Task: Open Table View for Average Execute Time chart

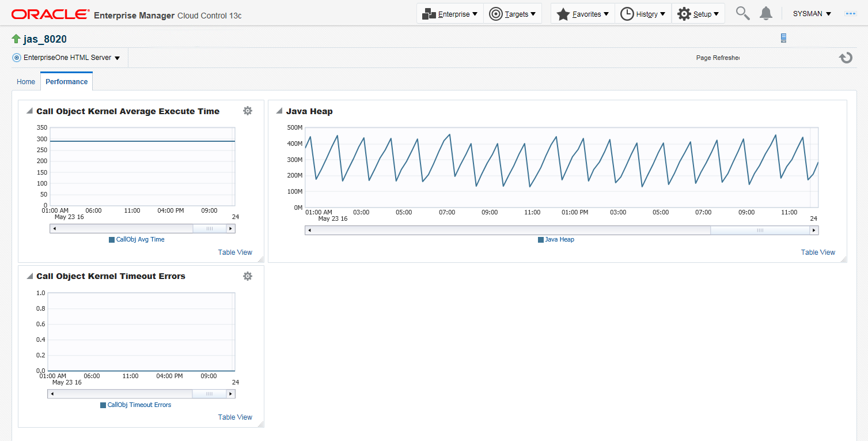Action: pos(235,252)
